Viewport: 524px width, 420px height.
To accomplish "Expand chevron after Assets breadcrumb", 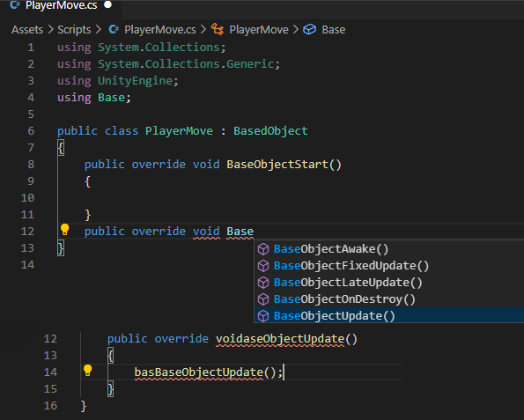I will point(51,30).
